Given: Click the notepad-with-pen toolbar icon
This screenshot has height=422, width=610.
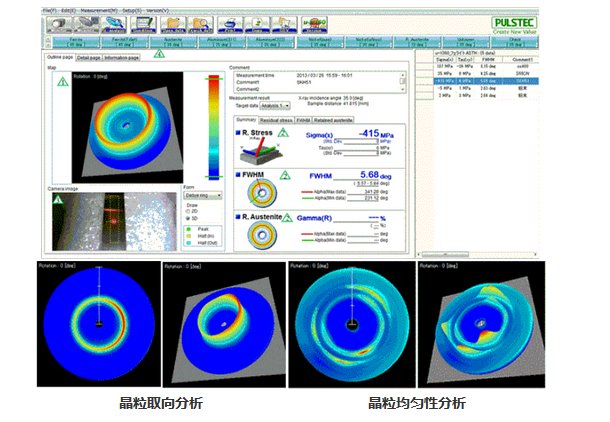Looking at the screenshot, I should pos(143,25).
